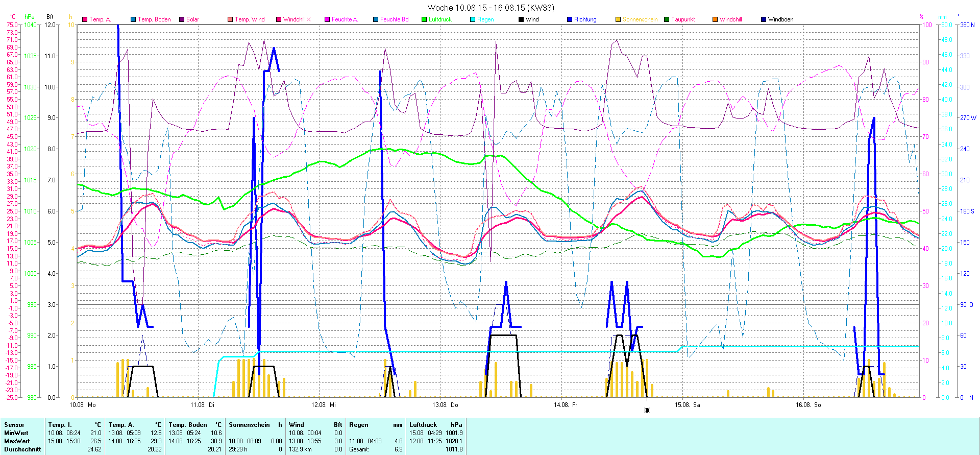
Task: Click the Temp. Wind legend label
Action: tap(250, 19)
